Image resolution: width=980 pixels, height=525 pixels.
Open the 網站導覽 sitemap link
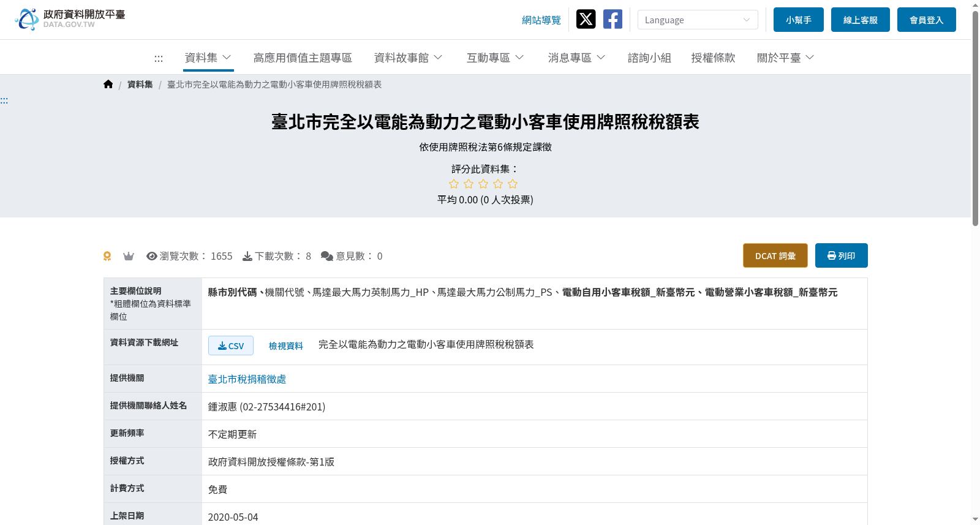point(541,20)
